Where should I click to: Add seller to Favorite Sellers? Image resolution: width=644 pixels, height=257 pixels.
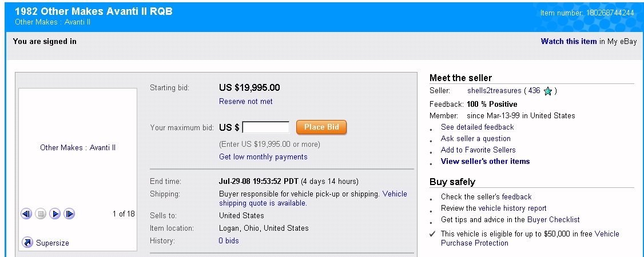tap(478, 150)
